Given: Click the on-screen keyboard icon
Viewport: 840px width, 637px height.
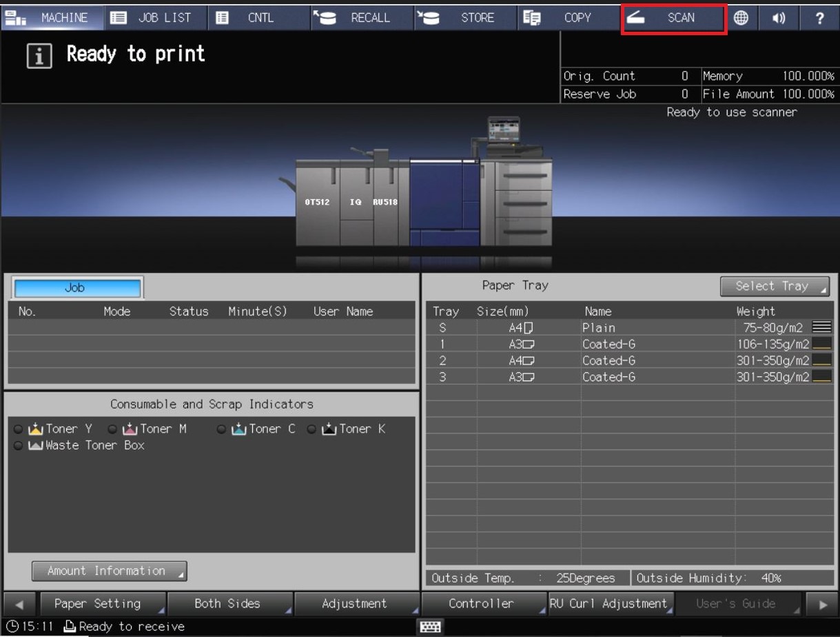Looking at the screenshot, I should [x=429, y=626].
